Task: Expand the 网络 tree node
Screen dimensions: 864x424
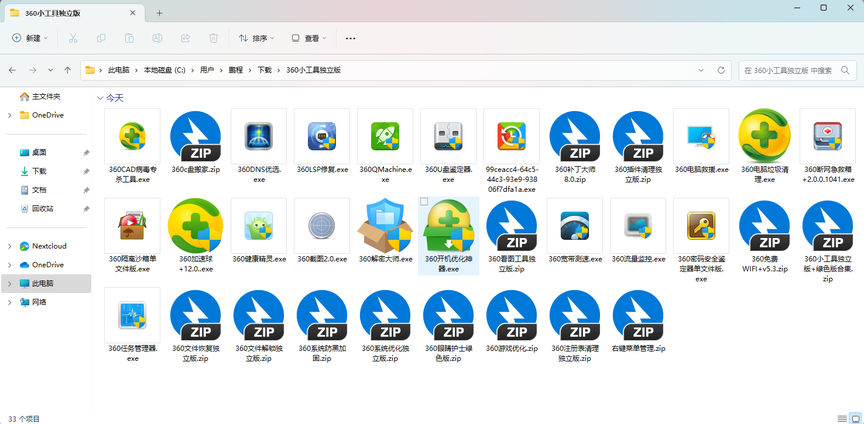Action: (10, 302)
